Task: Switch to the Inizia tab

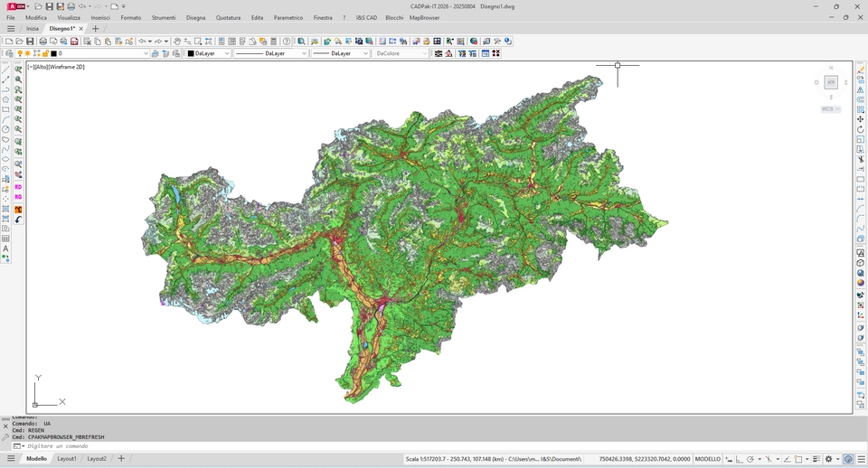Action: (x=33, y=29)
